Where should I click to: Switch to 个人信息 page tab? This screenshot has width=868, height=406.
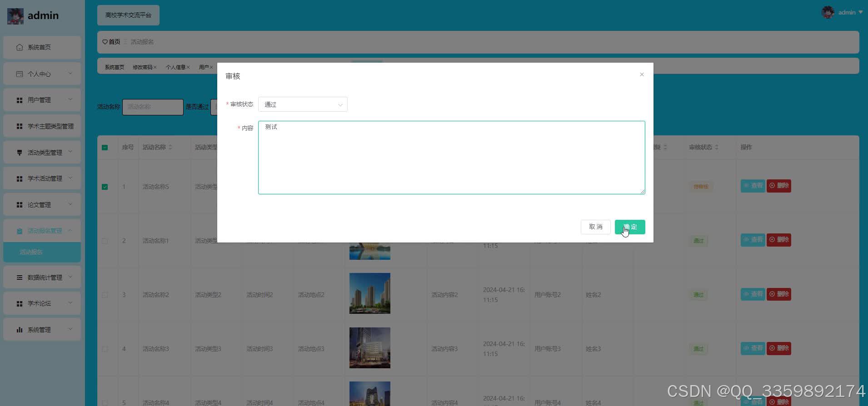175,67
